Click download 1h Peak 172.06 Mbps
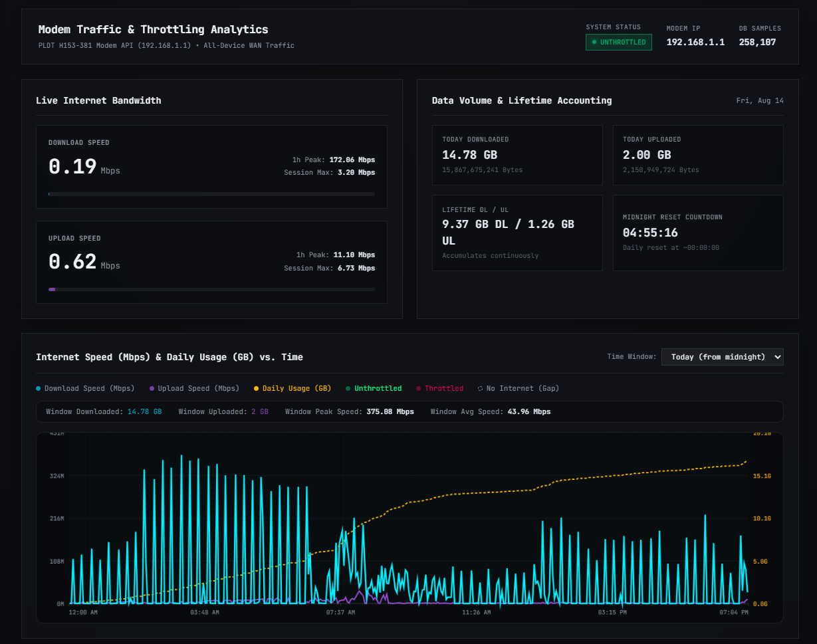Screen dimensions: 817x644 tap(334, 160)
